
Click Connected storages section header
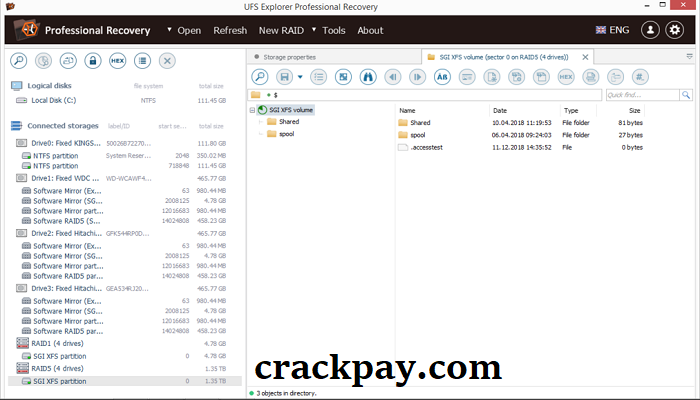(62, 126)
